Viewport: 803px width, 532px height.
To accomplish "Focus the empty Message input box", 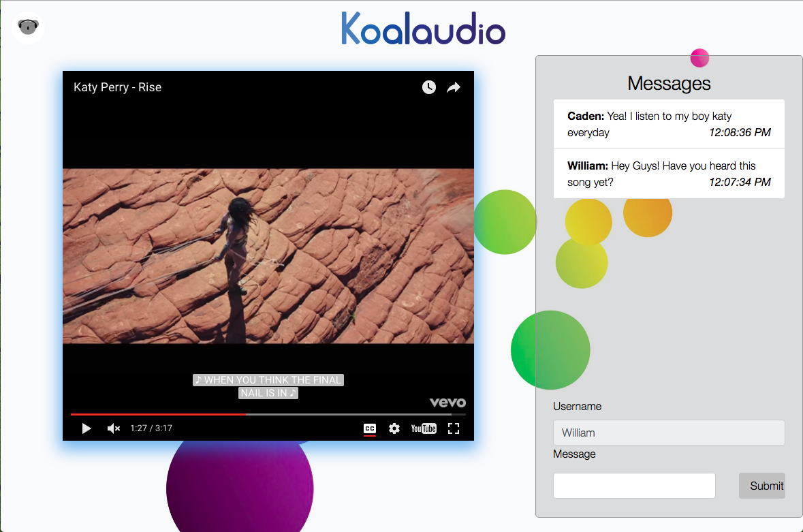I will click(x=634, y=486).
